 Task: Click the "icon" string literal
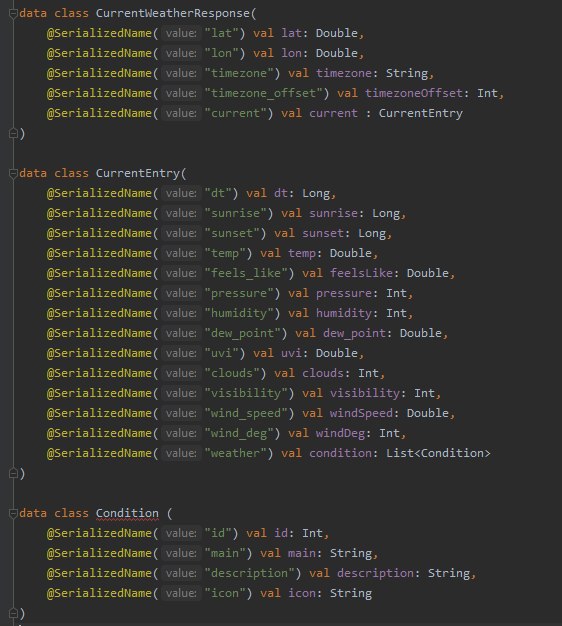pyautogui.click(x=225, y=593)
